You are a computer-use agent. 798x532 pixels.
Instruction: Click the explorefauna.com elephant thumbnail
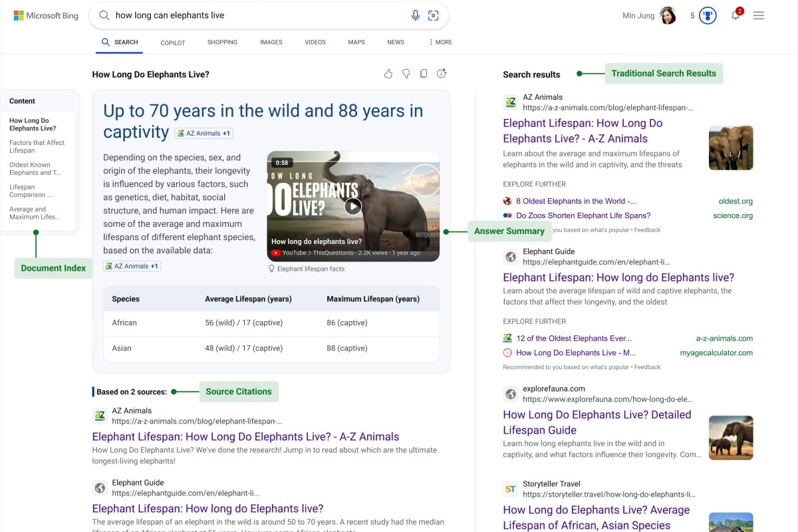click(x=731, y=437)
